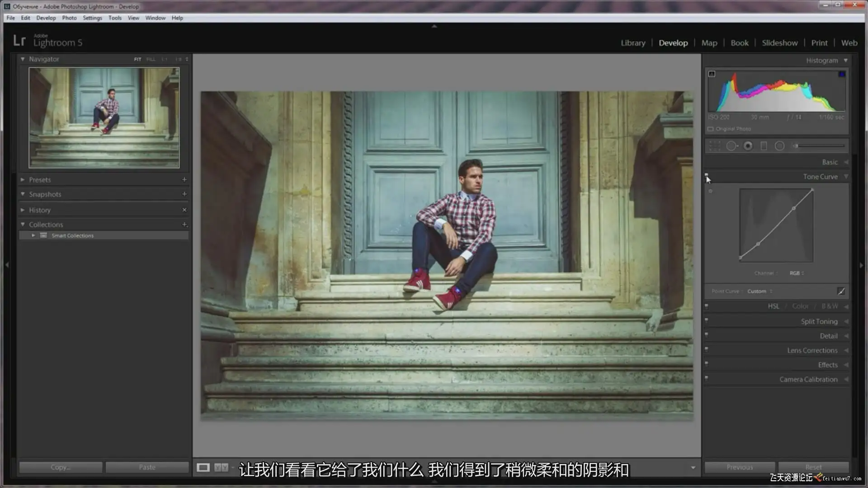Toggle the Split Toning panel switch
This screenshot has width=868, height=488.
coord(706,320)
